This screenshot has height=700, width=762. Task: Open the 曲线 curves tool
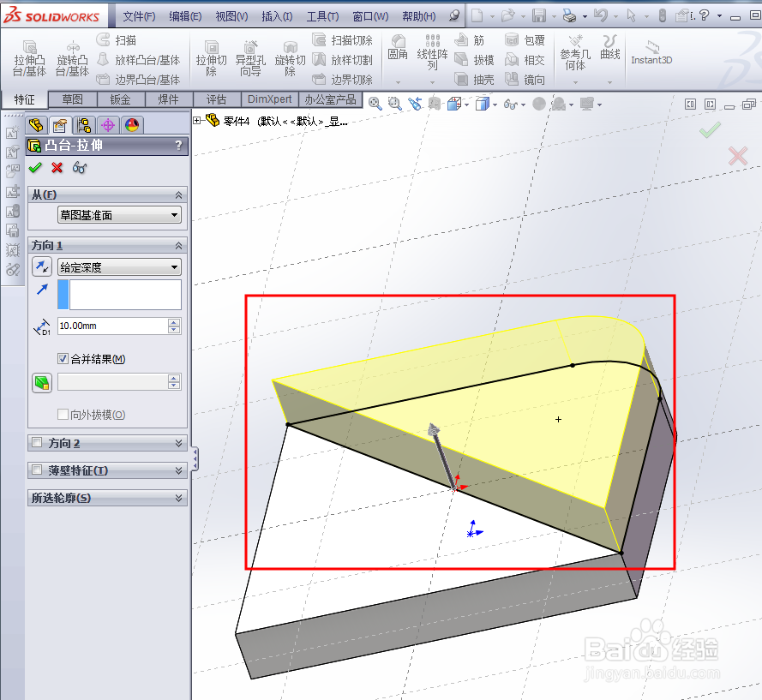[610, 48]
